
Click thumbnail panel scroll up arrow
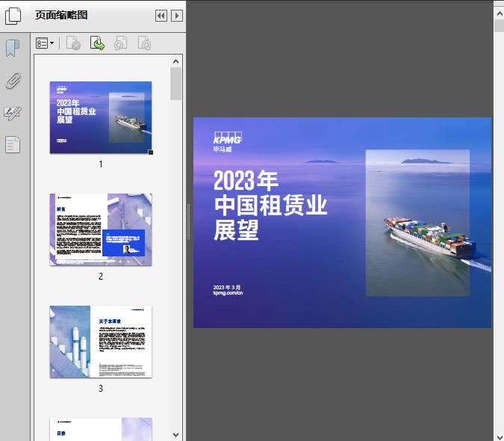[175, 61]
